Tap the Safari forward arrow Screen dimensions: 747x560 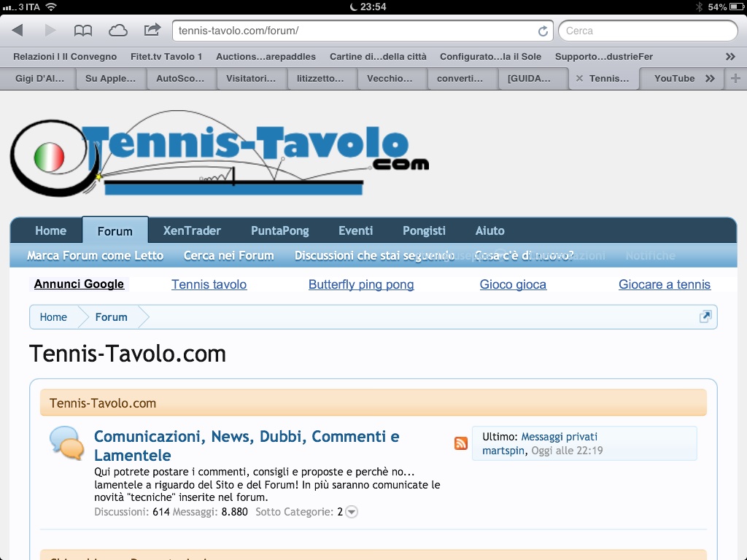point(50,31)
